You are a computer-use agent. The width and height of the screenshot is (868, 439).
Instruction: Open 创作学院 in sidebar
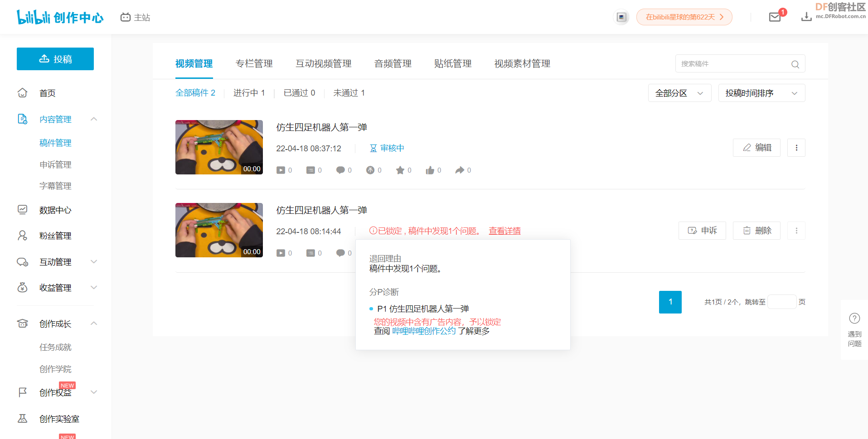pos(55,369)
